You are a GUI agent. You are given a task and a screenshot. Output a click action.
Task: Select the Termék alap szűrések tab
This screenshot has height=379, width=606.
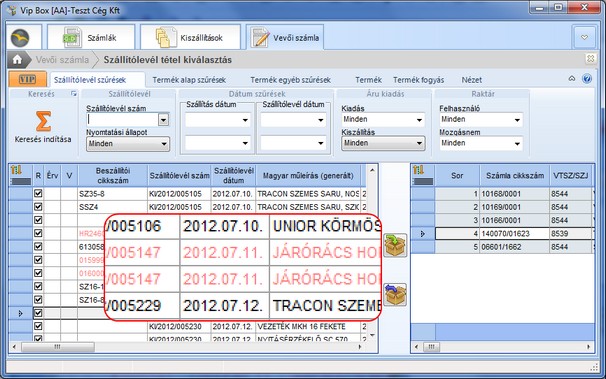[189, 80]
